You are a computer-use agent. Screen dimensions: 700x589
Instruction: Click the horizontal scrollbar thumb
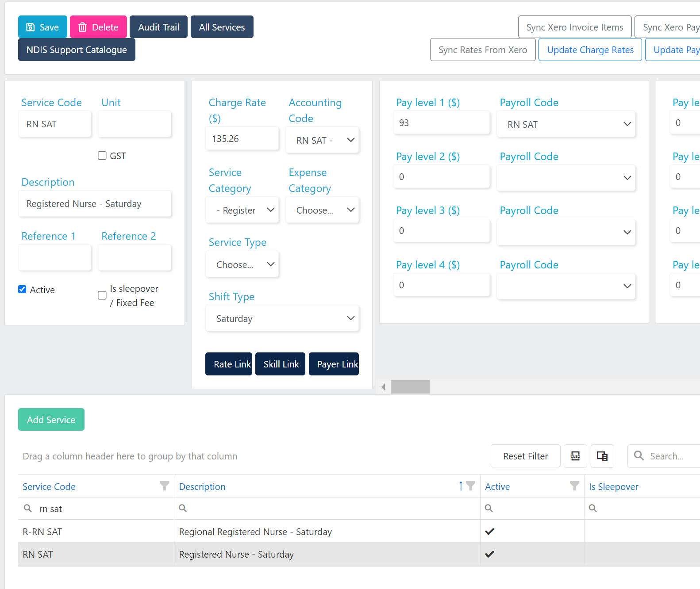[410, 387]
